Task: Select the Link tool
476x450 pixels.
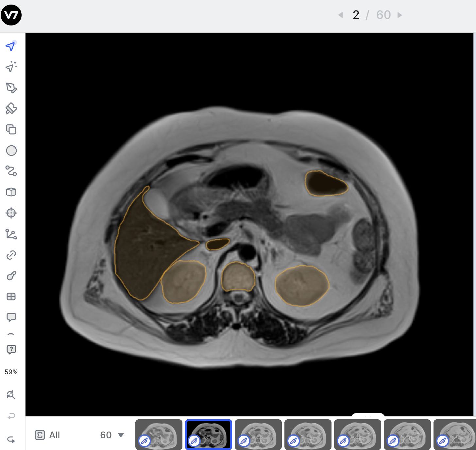Action: [11, 255]
